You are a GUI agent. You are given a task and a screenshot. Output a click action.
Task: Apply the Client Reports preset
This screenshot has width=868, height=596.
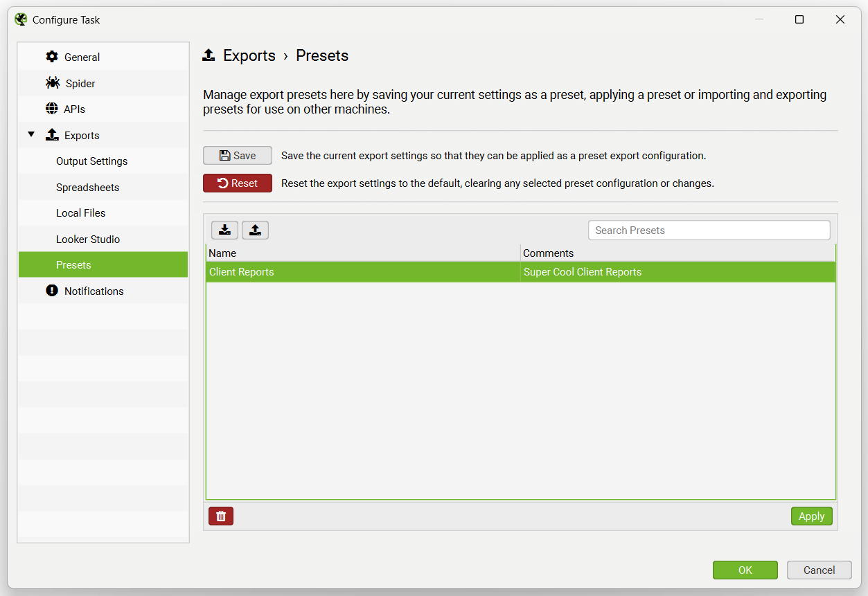pyautogui.click(x=811, y=516)
